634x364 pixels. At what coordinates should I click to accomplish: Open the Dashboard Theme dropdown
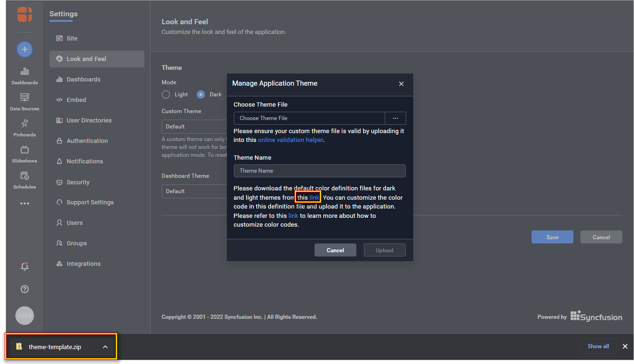tap(194, 191)
